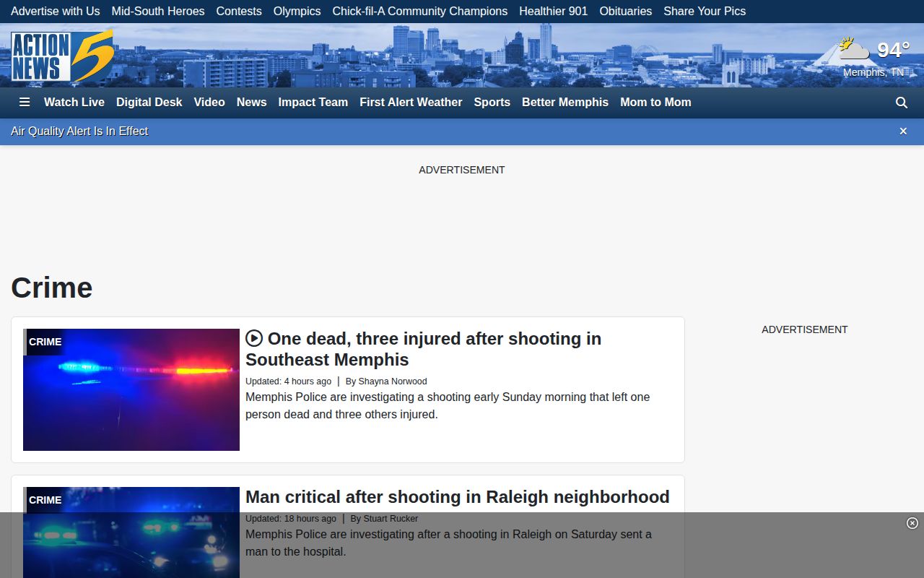Click author name Shayna Norwood
Image resolution: width=924 pixels, height=578 pixels.
(x=393, y=381)
